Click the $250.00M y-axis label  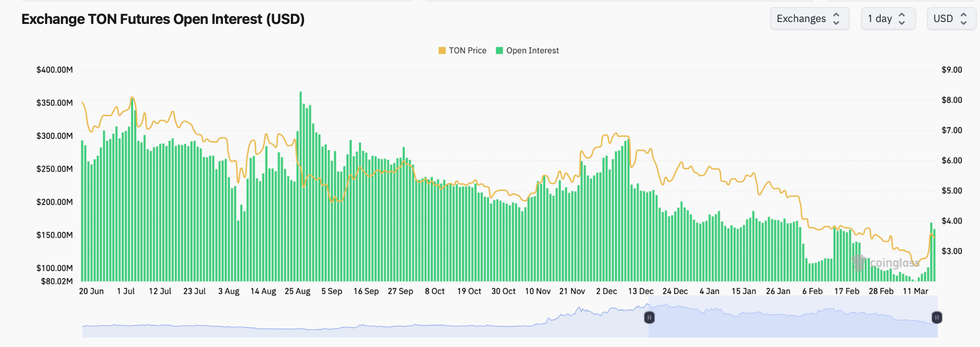pos(55,169)
